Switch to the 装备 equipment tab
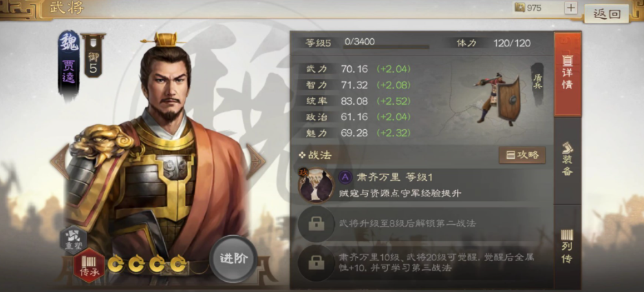644x292 pixels. pyautogui.click(x=567, y=160)
